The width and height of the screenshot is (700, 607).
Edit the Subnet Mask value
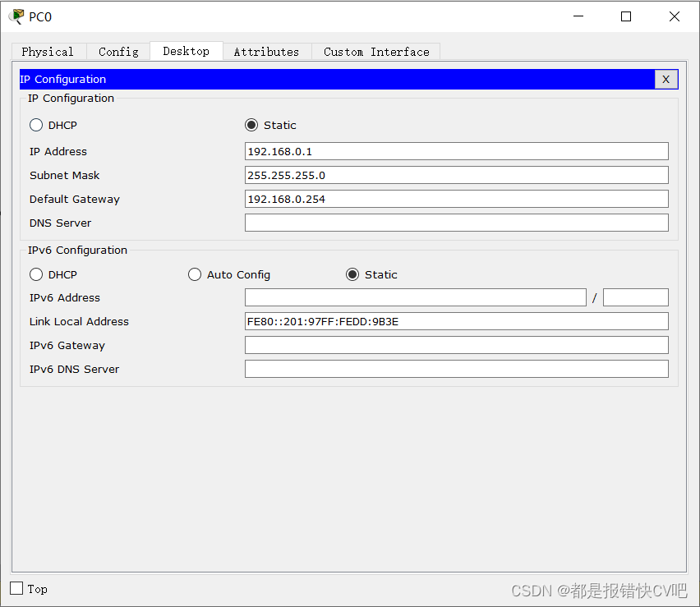pos(457,175)
